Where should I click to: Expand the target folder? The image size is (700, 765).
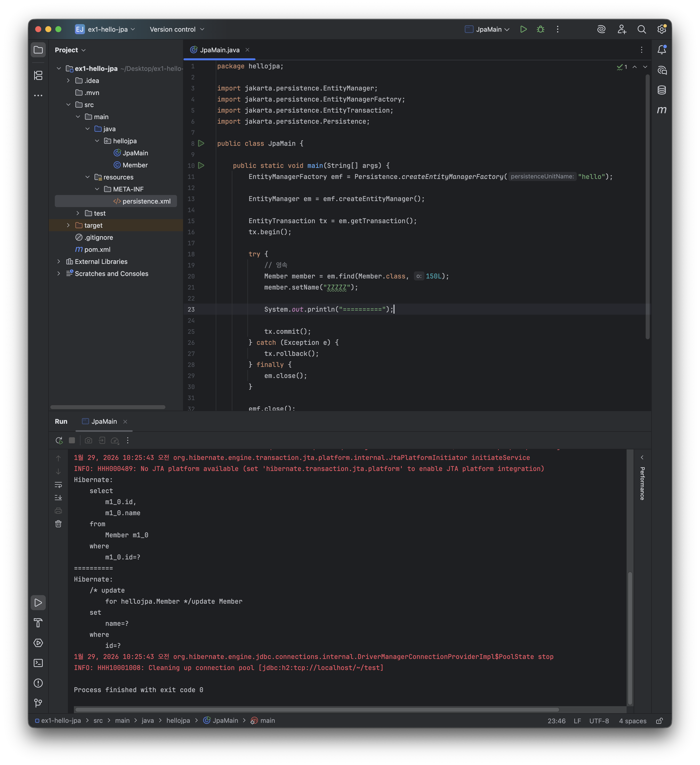pos(68,225)
